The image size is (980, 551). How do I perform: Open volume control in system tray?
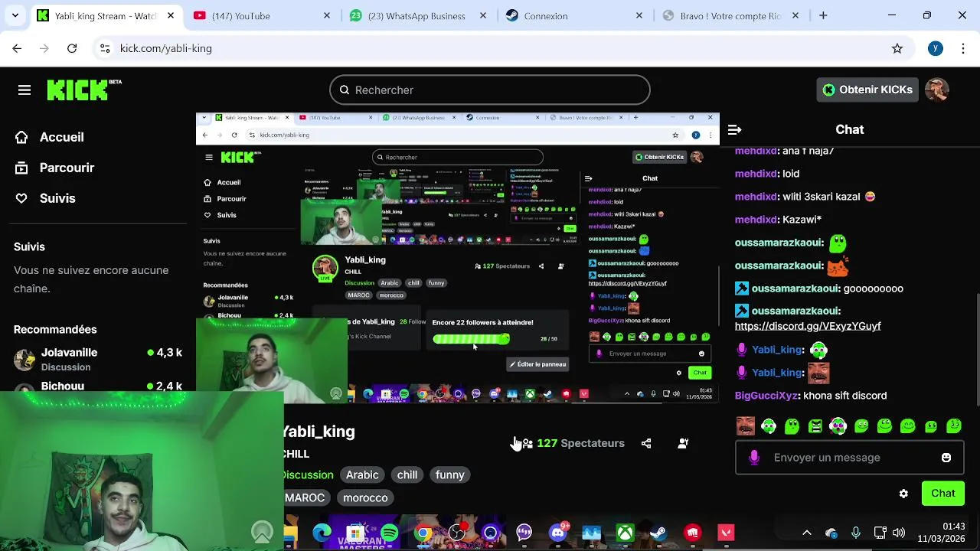click(x=899, y=533)
